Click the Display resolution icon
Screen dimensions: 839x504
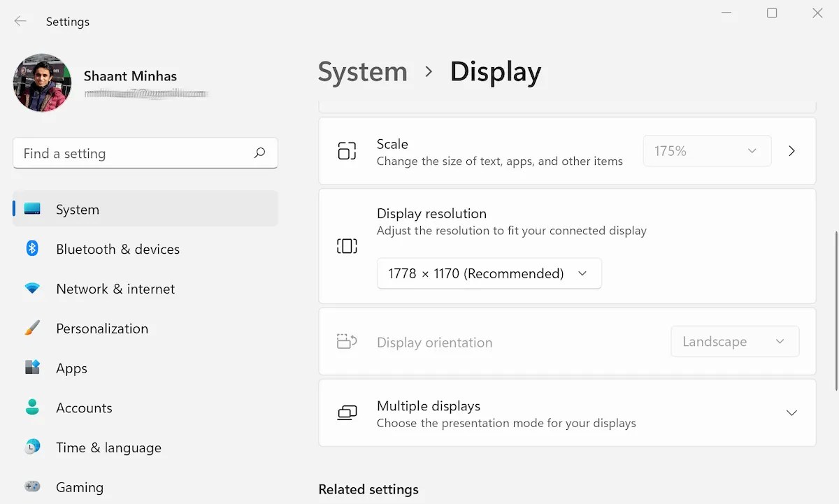[347, 245]
